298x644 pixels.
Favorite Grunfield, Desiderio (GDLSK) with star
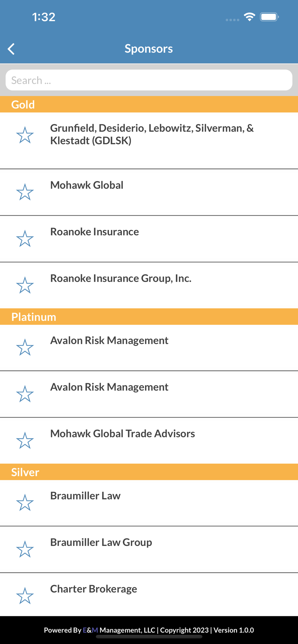pyautogui.click(x=25, y=135)
